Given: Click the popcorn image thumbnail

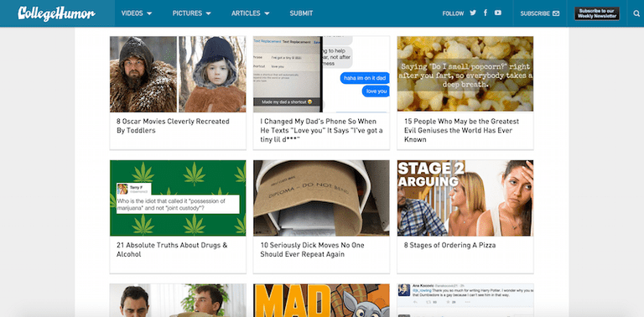Looking at the screenshot, I should (x=465, y=74).
